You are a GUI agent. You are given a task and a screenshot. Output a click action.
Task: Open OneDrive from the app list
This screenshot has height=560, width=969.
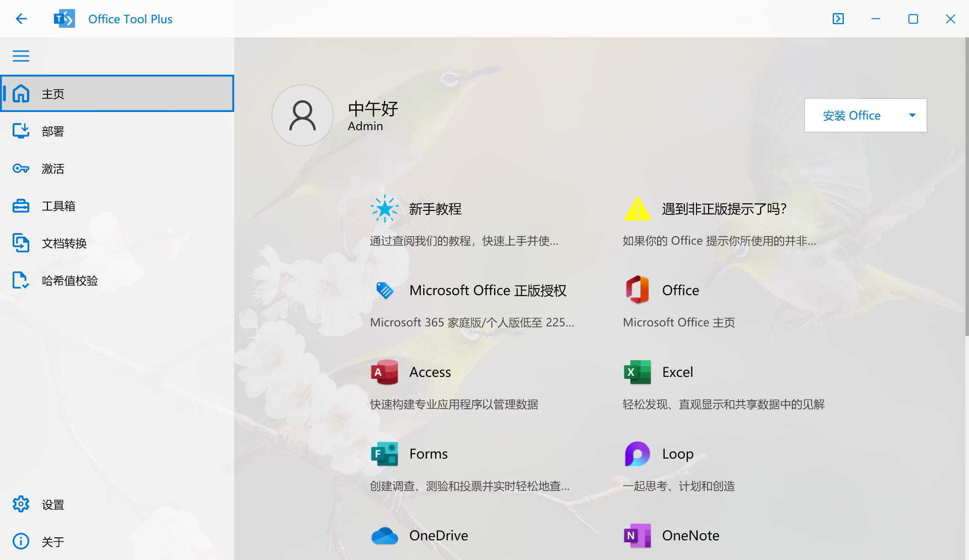[438, 535]
